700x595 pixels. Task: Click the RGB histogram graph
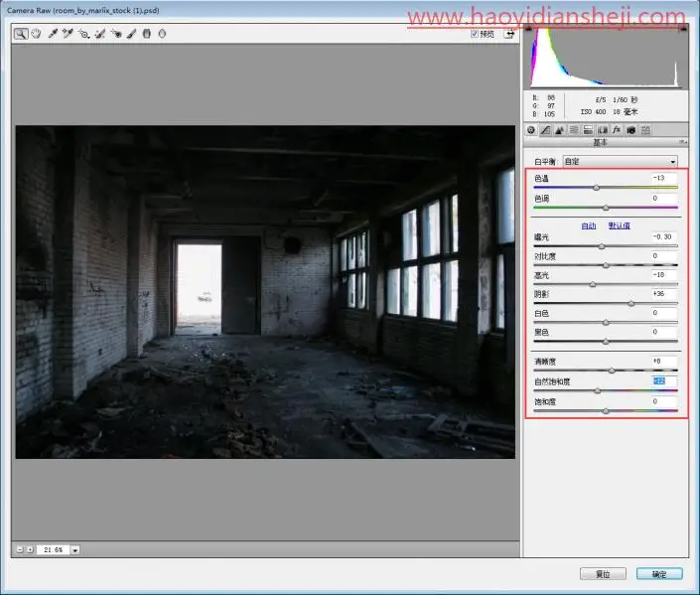(606, 58)
